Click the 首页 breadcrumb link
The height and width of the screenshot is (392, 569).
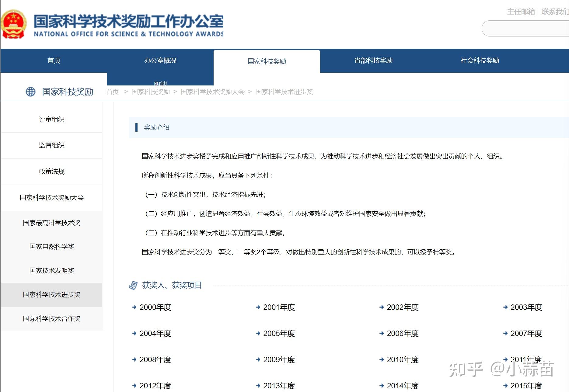[112, 92]
